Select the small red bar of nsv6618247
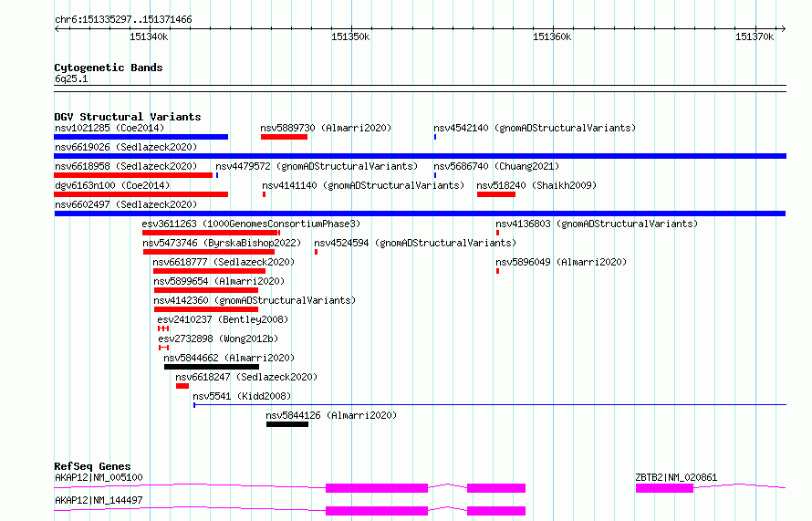812x521 pixels. click(182, 386)
